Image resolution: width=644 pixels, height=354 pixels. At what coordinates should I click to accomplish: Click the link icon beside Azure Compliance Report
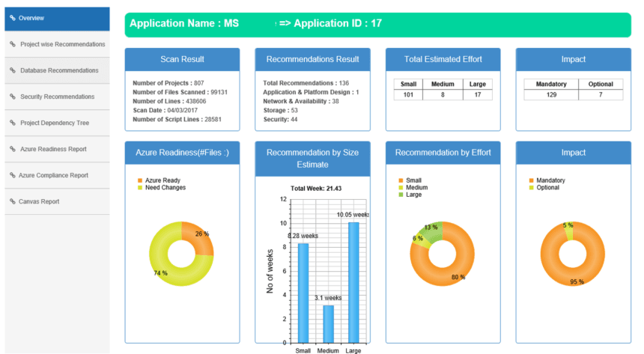pos(13,175)
